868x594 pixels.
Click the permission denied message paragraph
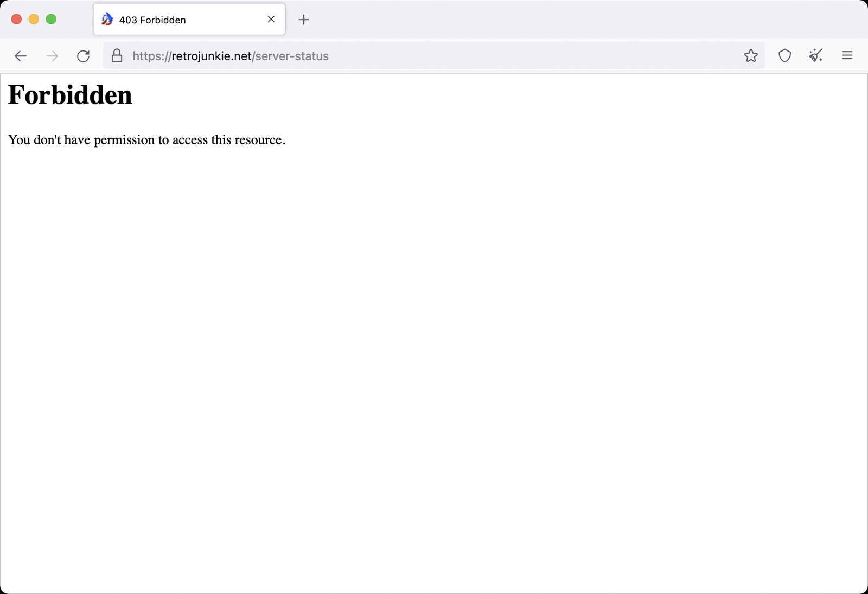click(x=146, y=140)
